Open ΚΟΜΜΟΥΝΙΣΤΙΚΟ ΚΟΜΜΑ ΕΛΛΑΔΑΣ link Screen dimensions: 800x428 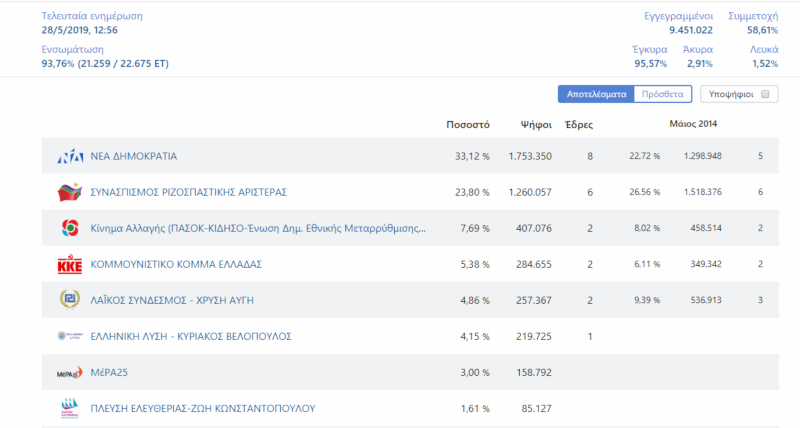coord(176,264)
